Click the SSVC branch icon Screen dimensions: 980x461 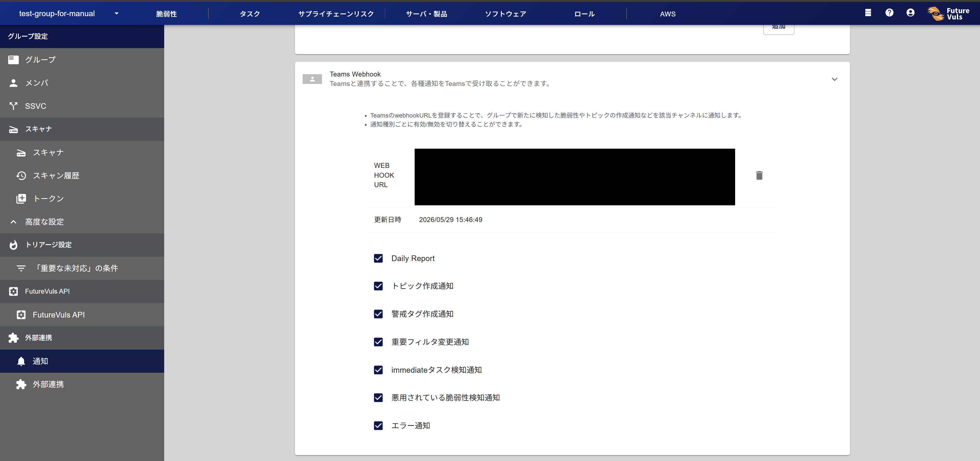13,106
